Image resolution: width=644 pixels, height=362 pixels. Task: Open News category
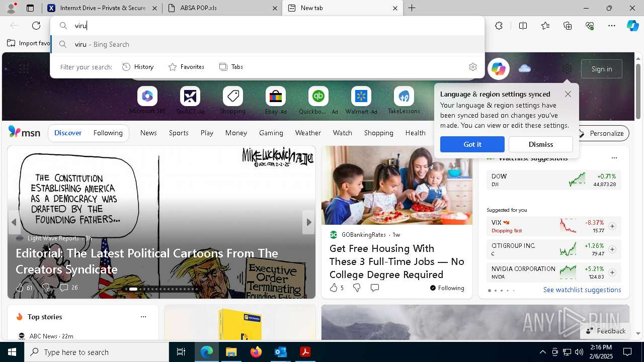(148, 133)
